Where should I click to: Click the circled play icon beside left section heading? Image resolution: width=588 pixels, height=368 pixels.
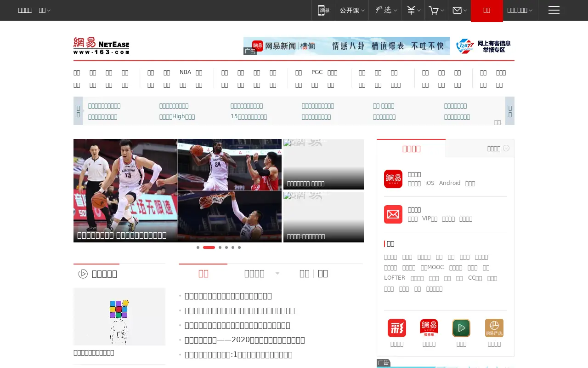tap(83, 274)
